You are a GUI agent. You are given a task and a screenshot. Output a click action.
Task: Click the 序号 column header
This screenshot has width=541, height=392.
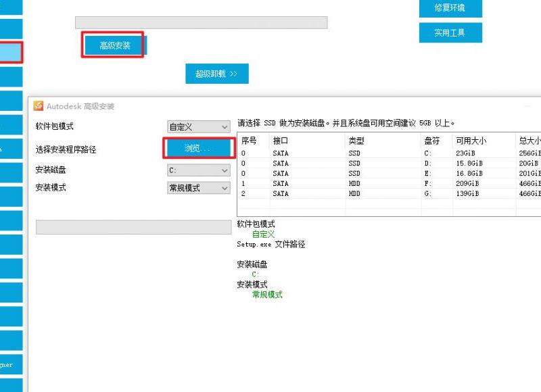tap(249, 141)
